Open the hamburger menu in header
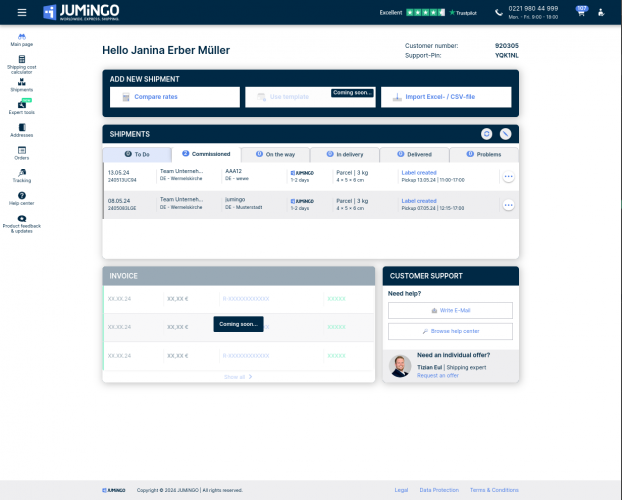 click(22, 12)
